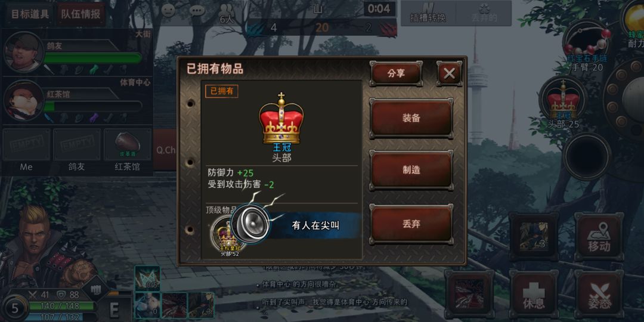Click the emoji smiley face icon
This screenshot has width=644, height=322.
tap(168, 11)
